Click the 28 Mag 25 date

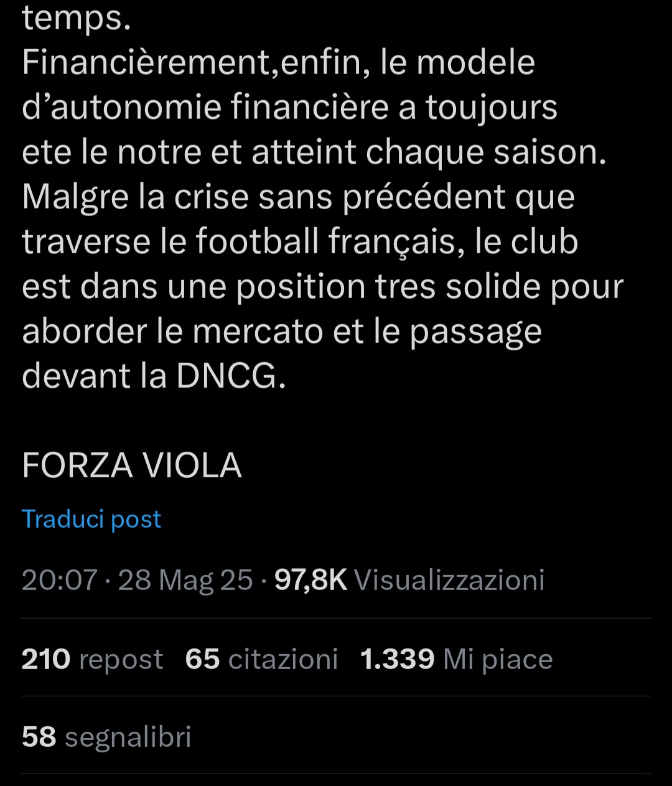tap(185, 580)
